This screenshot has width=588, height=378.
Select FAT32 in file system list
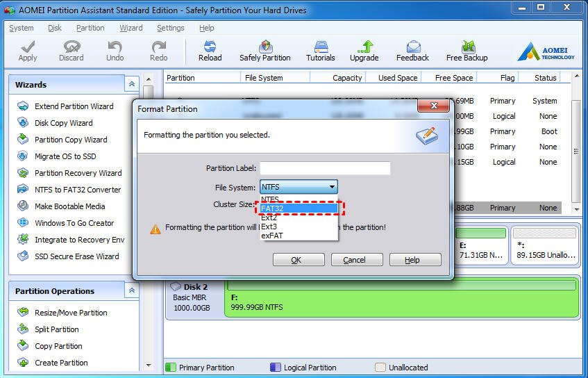click(299, 208)
